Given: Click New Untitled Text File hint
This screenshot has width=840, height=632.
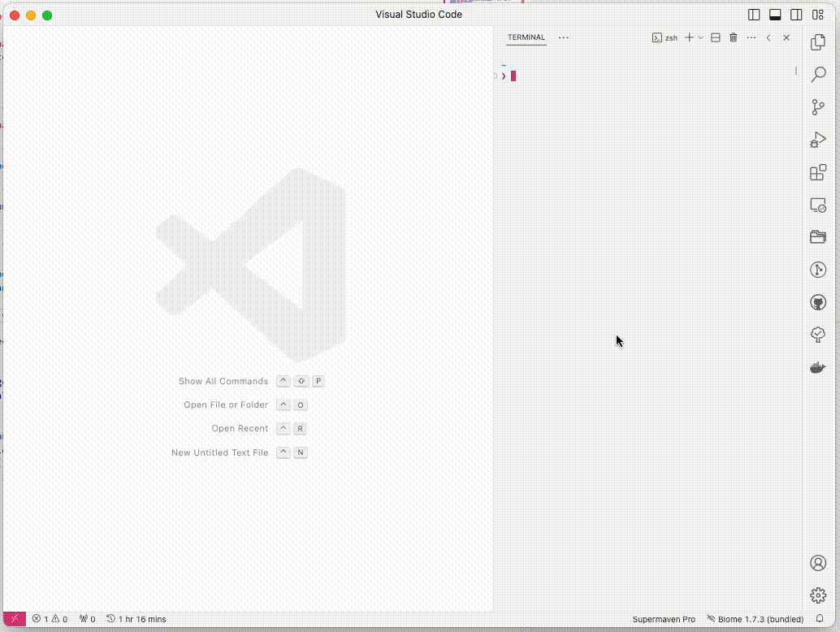Looking at the screenshot, I should [219, 452].
